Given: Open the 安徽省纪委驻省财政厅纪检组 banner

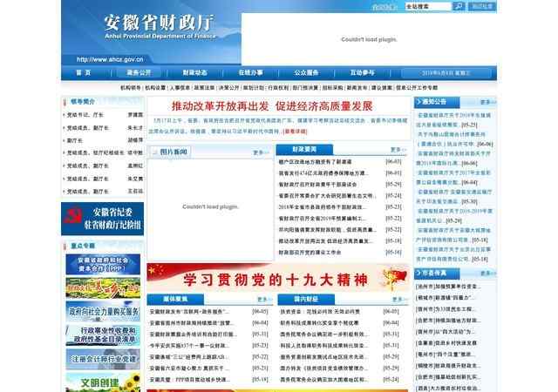Looking at the screenshot, I should coord(103,219).
